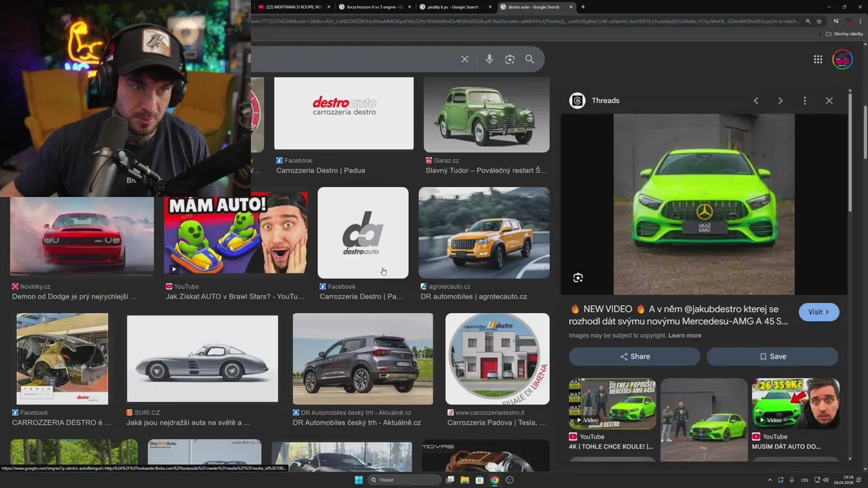Close the image preview panel

click(829, 100)
